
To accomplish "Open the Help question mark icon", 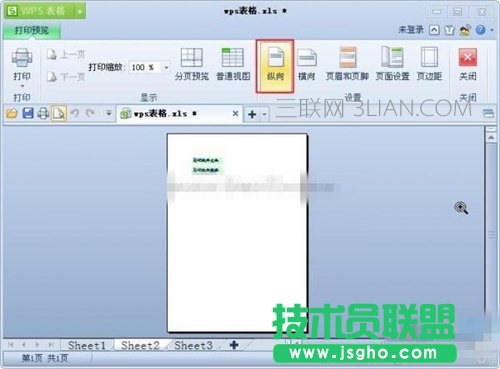I will [480, 30].
